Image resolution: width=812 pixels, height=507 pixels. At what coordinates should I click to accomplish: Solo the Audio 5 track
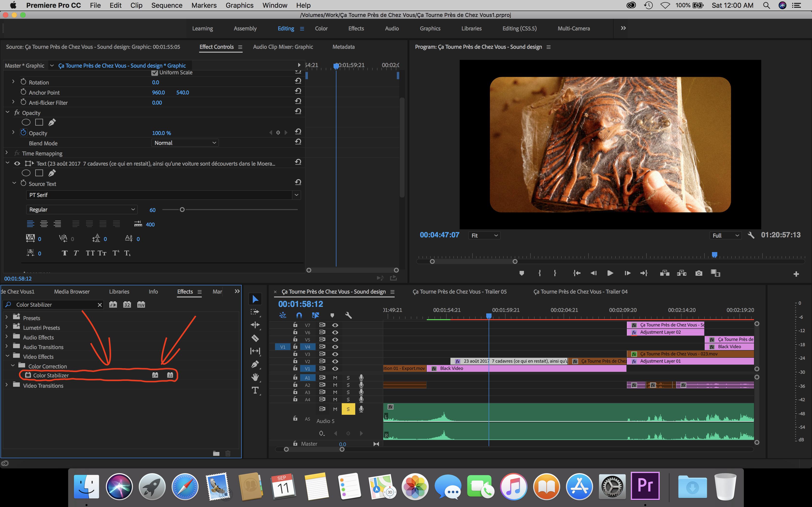pos(348,409)
